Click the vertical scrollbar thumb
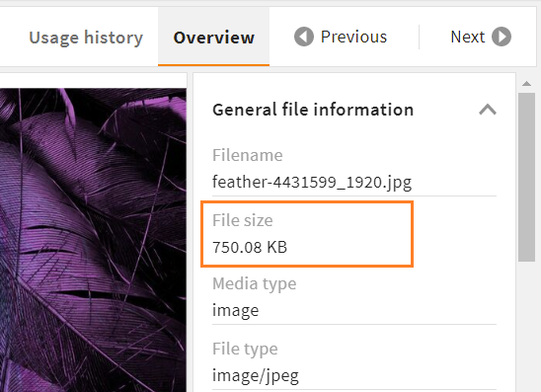The width and height of the screenshot is (541, 392). tap(526, 177)
